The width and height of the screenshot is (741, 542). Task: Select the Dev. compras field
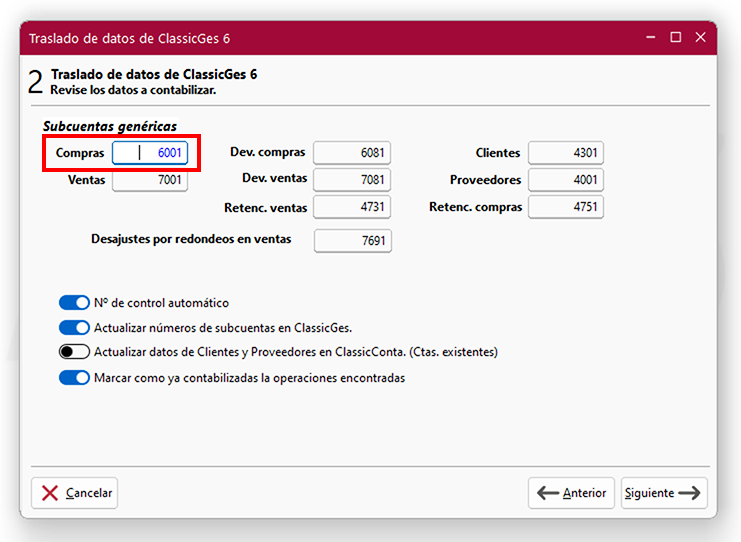coord(351,153)
